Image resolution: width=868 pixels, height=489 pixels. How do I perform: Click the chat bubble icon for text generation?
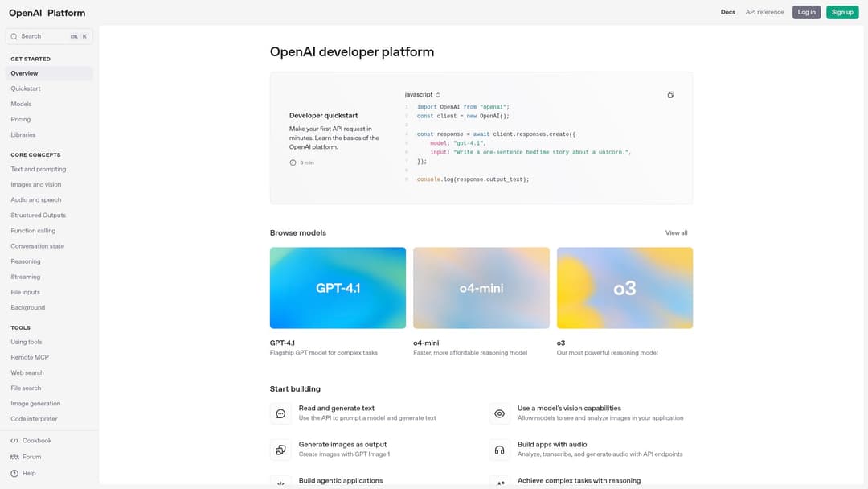(280, 413)
